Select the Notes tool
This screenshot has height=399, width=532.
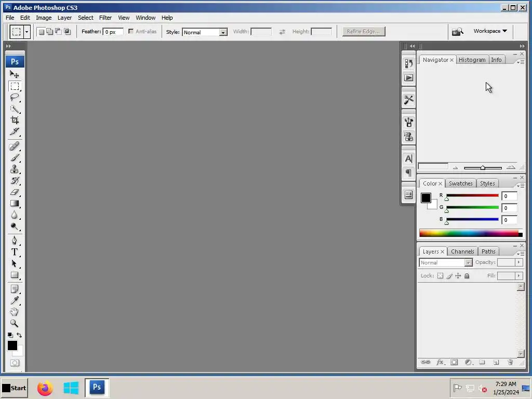(x=14, y=289)
